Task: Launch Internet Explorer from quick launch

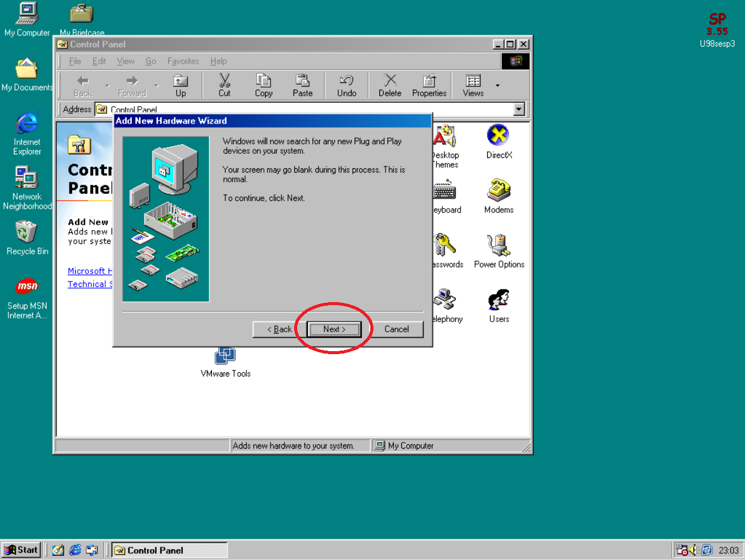Action: [x=75, y=550]
